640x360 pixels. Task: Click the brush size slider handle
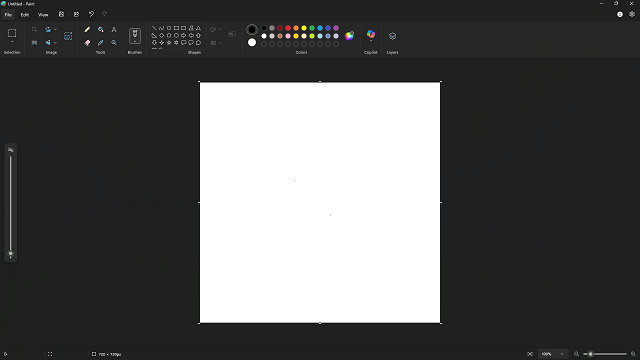click(11, 253)
